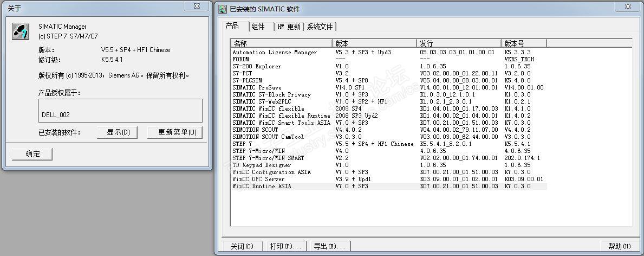Click version number cell K03.09.00.01
Viewport: 644px width, 256px height.
point(524,179)
